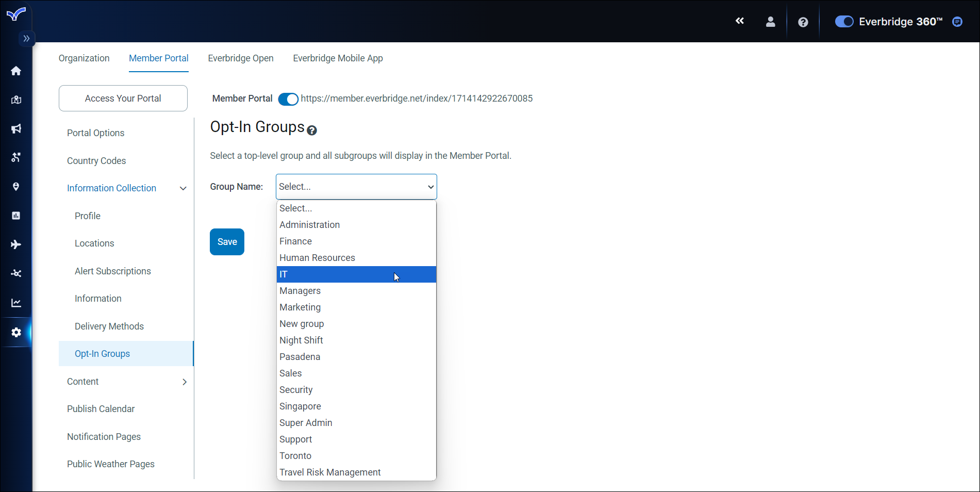The width and height of the screenshot is (980, 492).
Task: Choose Night Shift from the group list
Action: tap(356, 340)
